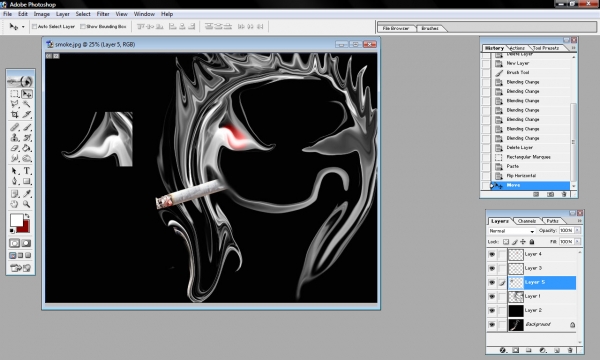This screenshot has width=600, height=360.
Task: Open tool preset picker arrow in options bar
Action: click(x=23, y=27)
